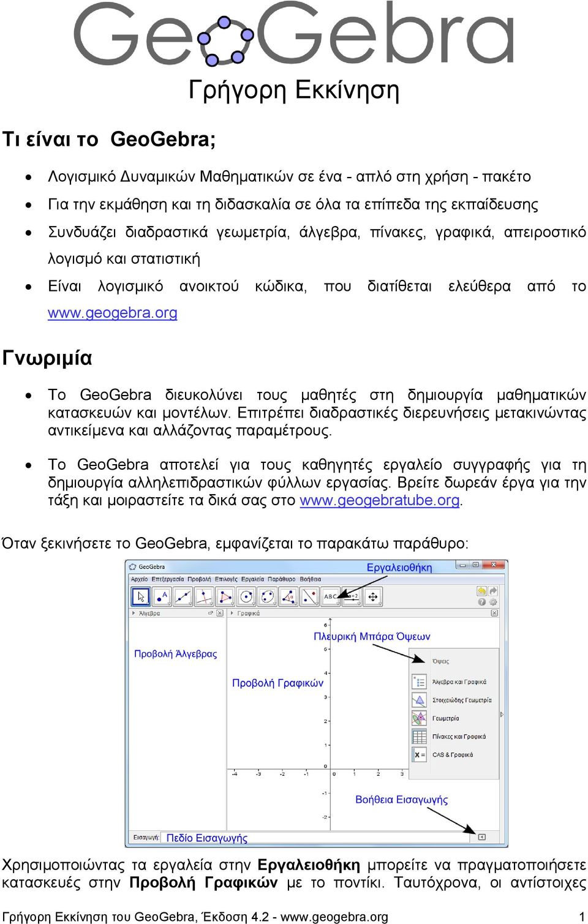Follow the www.geogebratube.org link
588x924 pixels.
coord(380,500)
